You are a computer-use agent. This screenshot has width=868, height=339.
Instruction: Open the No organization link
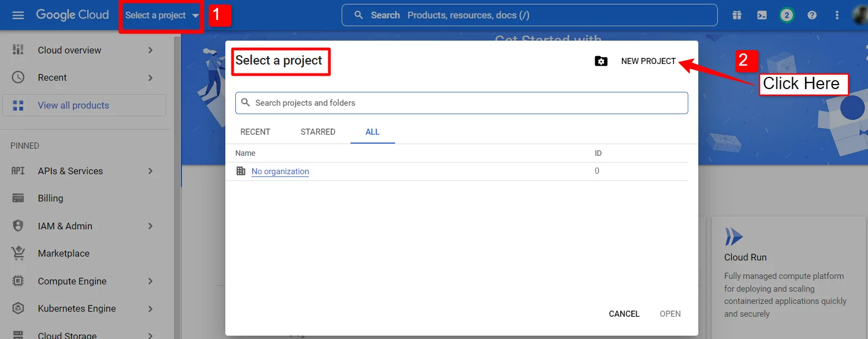[280, 171]
